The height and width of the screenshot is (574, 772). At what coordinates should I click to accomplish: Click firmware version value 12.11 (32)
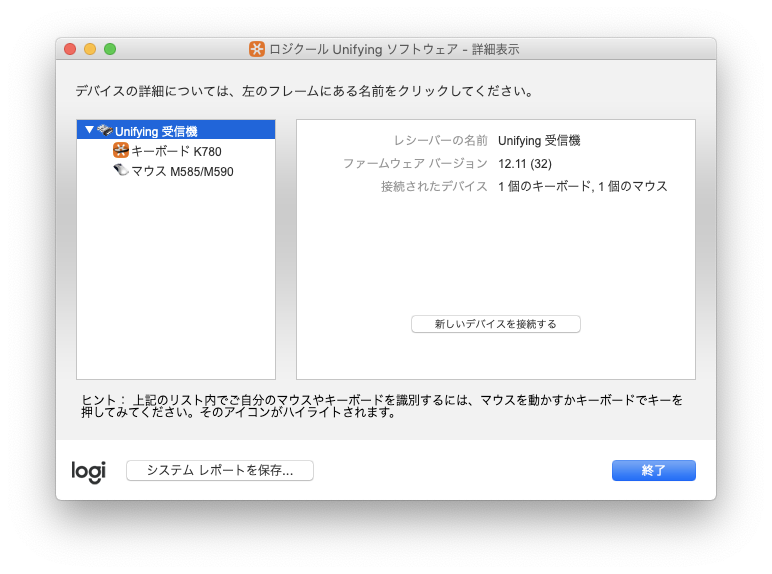pos(525,163)
